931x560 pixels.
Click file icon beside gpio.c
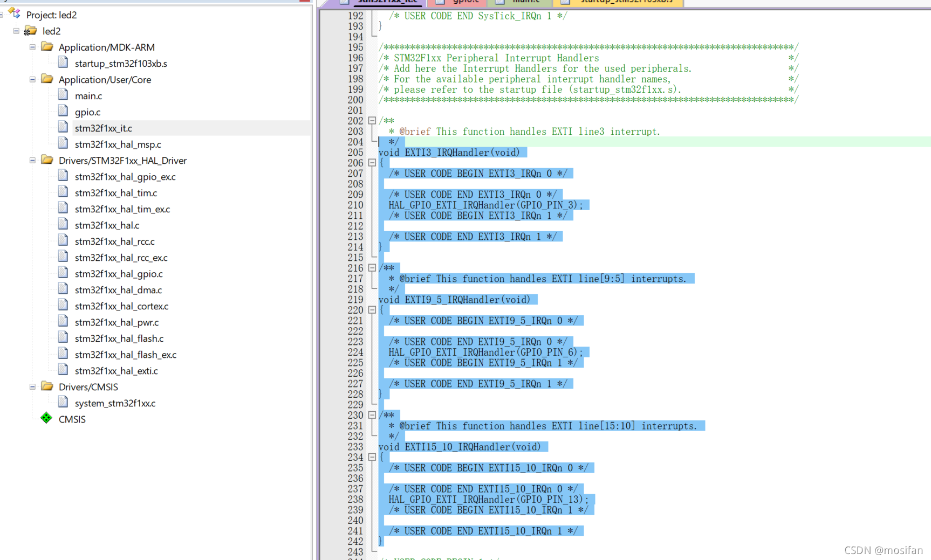coord(63,111)
